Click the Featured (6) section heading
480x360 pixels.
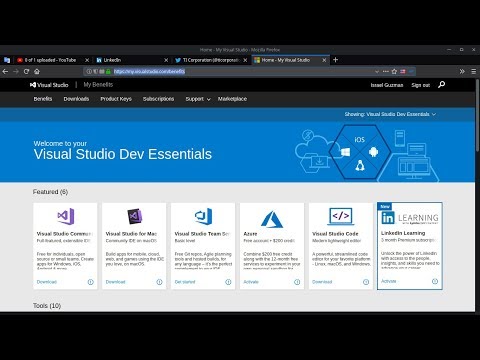(50, 192)
